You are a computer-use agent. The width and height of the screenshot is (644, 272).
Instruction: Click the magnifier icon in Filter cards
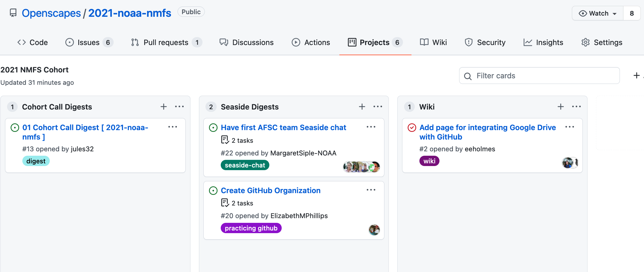pos(468,76)
